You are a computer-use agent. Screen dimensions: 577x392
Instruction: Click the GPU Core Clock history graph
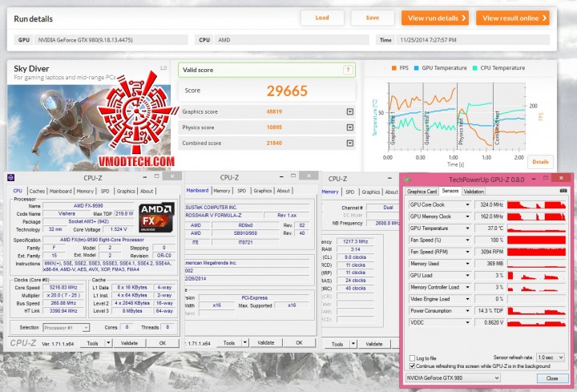pos(536,204)
